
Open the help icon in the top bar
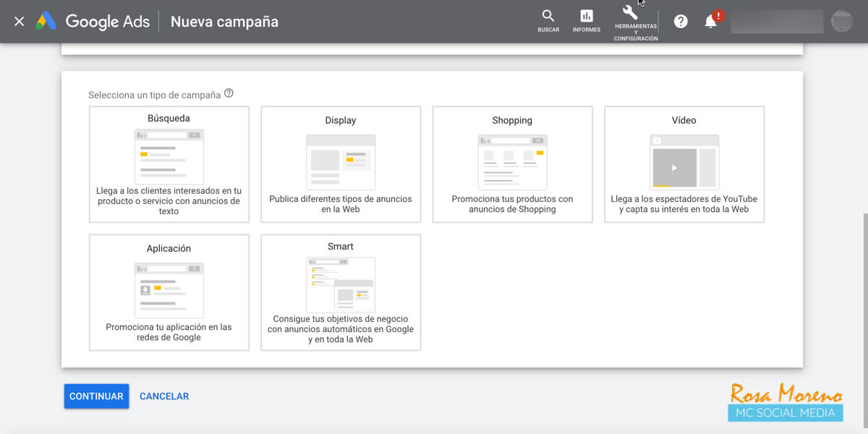point(681,21)
